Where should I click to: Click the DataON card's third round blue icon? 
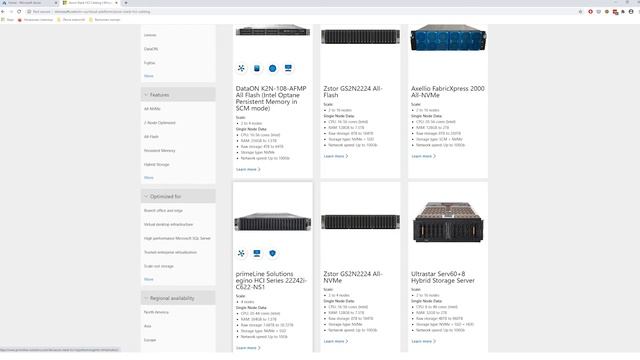coord(272,68)
